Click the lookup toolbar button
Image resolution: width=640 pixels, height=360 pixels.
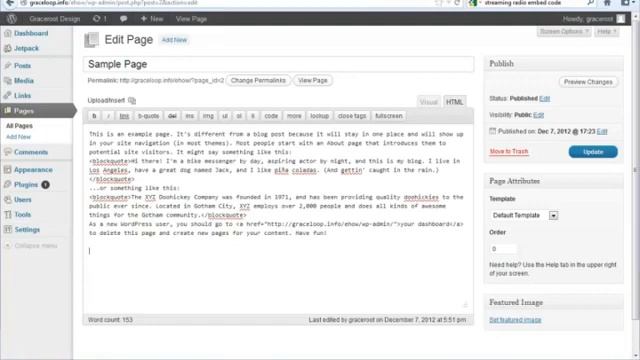(x=320, y=116)
